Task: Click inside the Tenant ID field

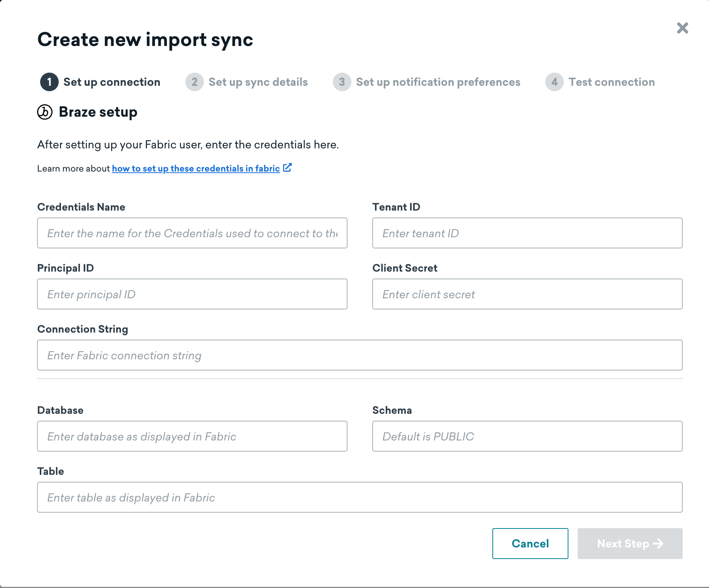Action: coord(527,233)
